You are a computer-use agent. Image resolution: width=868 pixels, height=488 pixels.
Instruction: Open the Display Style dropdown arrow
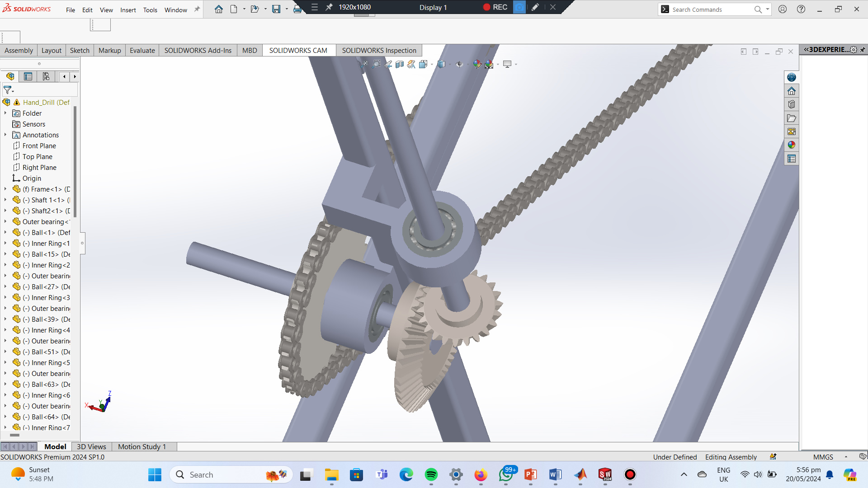pos(450,64)
